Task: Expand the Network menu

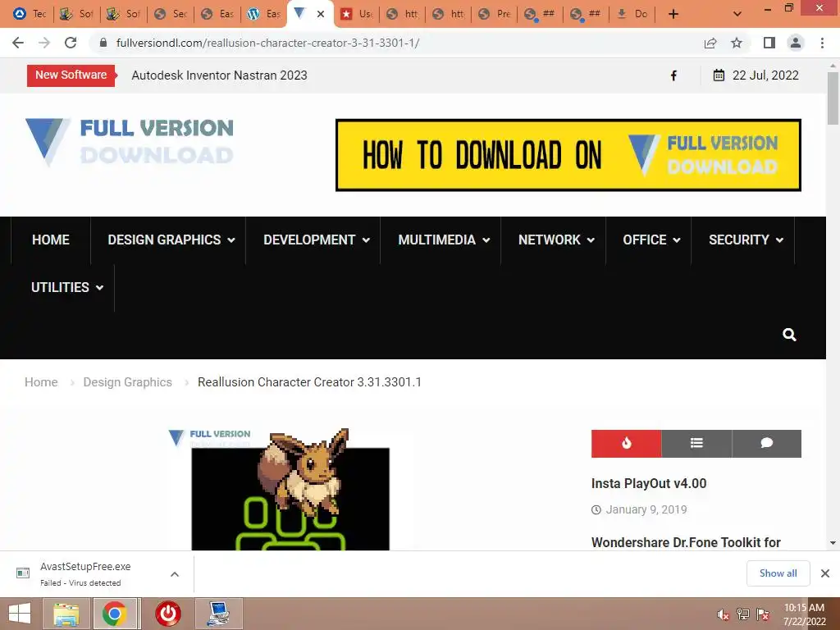Action: click(x=556, y=240)
